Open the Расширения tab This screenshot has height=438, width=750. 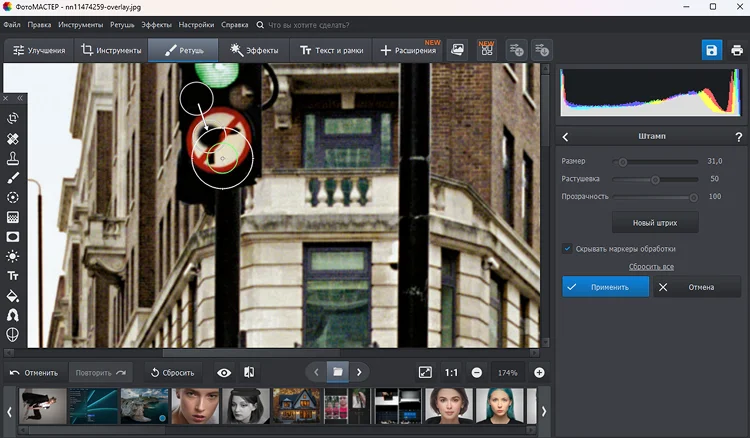408,50
